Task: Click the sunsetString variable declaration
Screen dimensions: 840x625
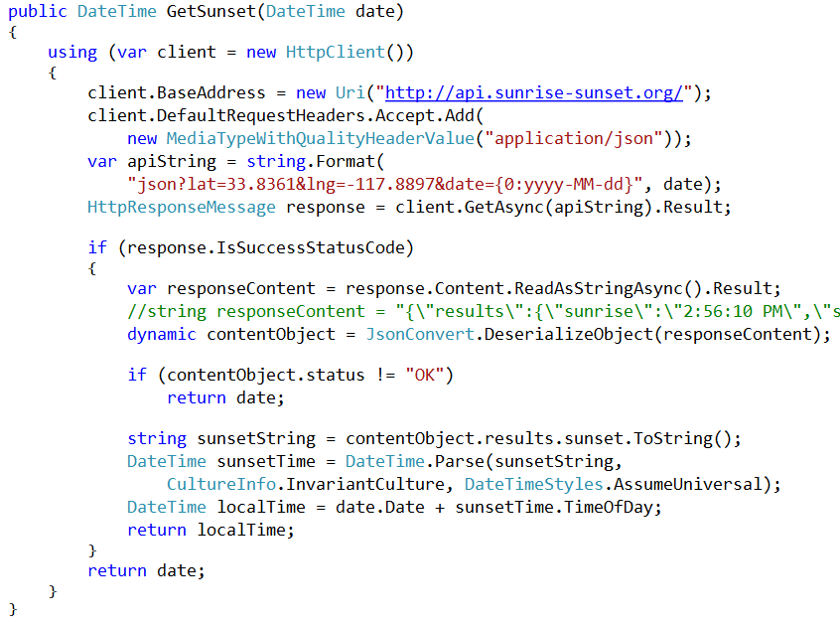Action: point(256,438)
